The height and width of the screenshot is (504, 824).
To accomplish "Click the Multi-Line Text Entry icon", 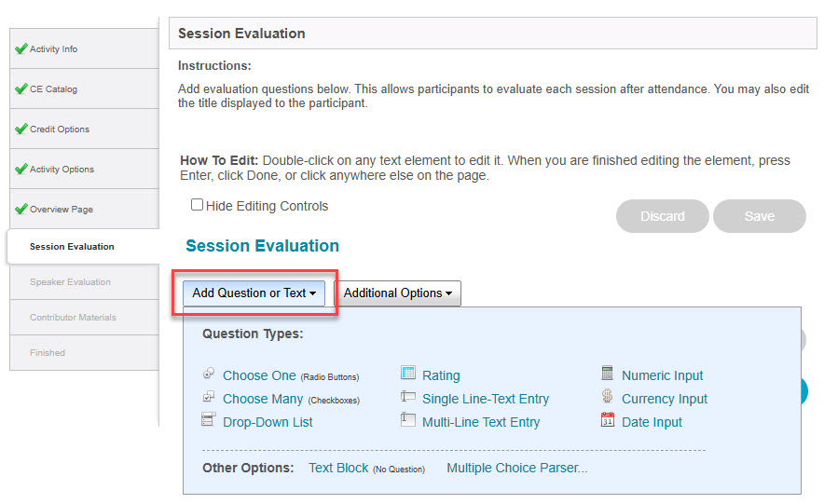I will point(407,419).
